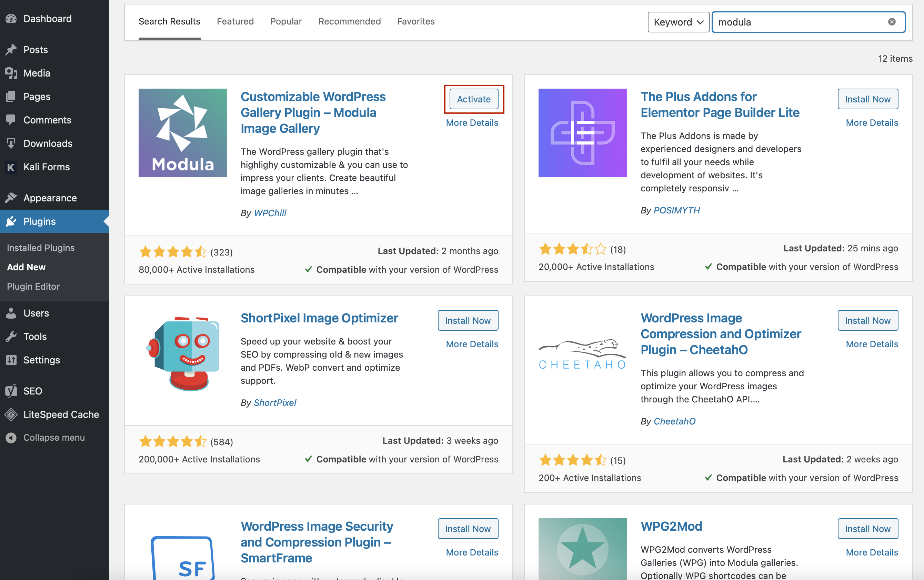This screenshot has width=924, height=580.
Task: Click the LiteSpeed Cache diamond icon
Action: coord(11,414)
